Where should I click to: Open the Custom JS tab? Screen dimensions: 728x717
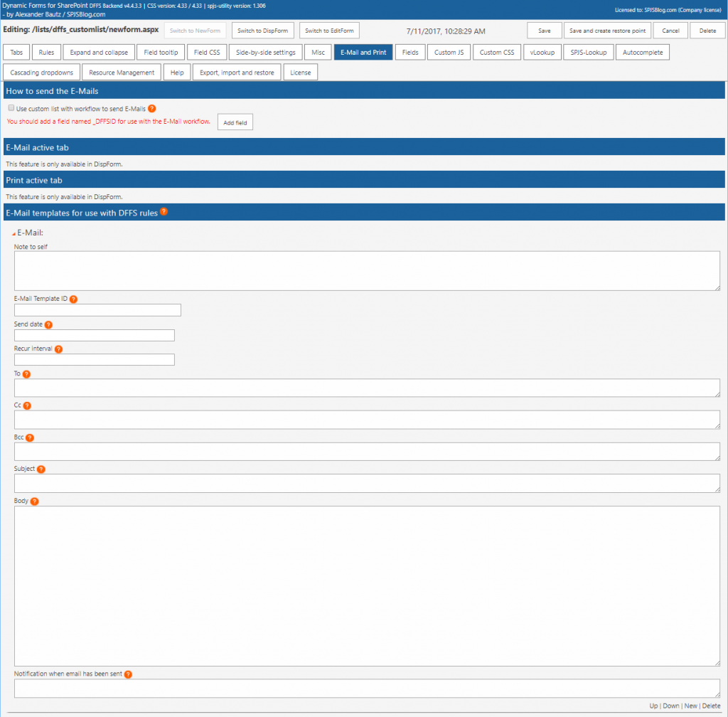(x=449, y=53)
